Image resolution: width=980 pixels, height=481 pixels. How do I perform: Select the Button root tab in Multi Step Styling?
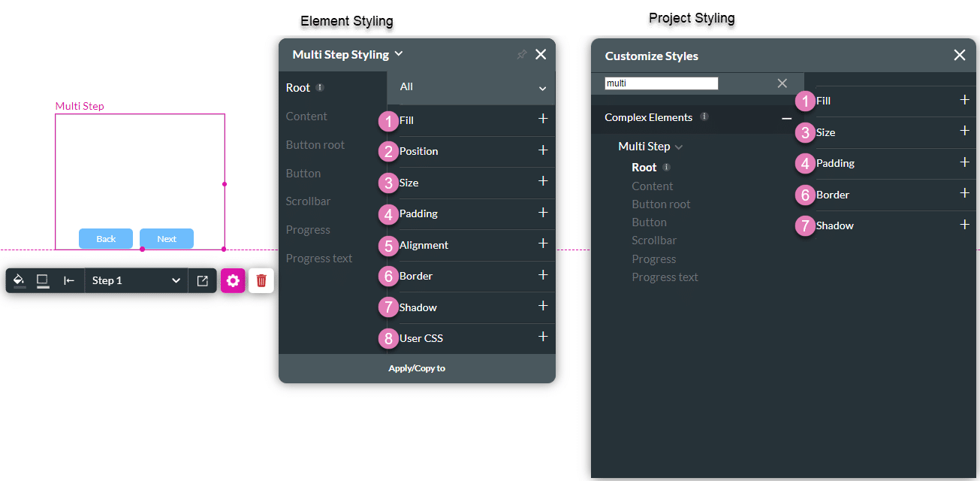coord(315,145)
